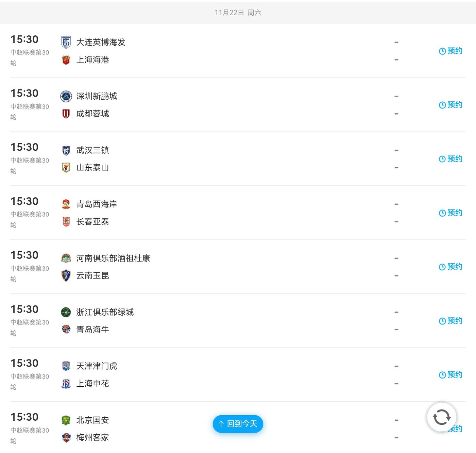Click the Zhejiang Greentown (浙江俱乐部绿城) green badge
This screenshot has height=453, width=476.
[66, 312]
